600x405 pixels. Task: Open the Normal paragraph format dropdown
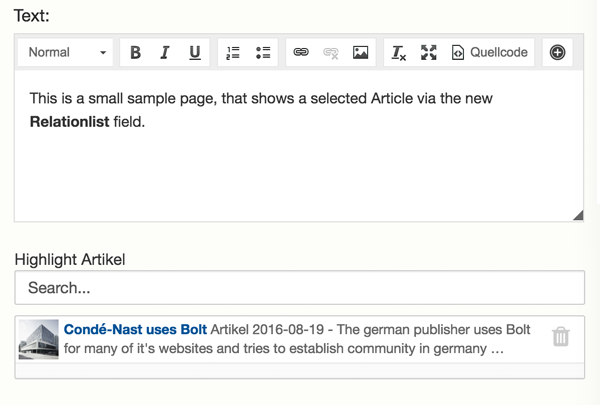point(65,52)
